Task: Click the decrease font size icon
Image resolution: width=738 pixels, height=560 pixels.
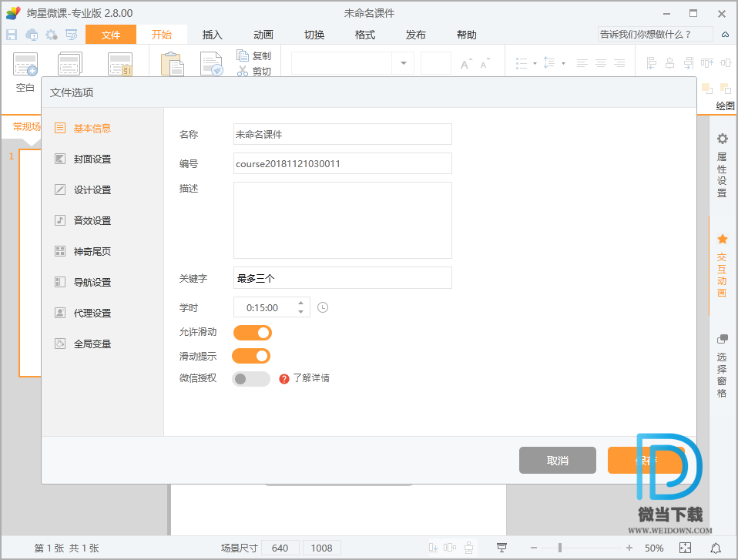Action: click(x=485, y=63)
